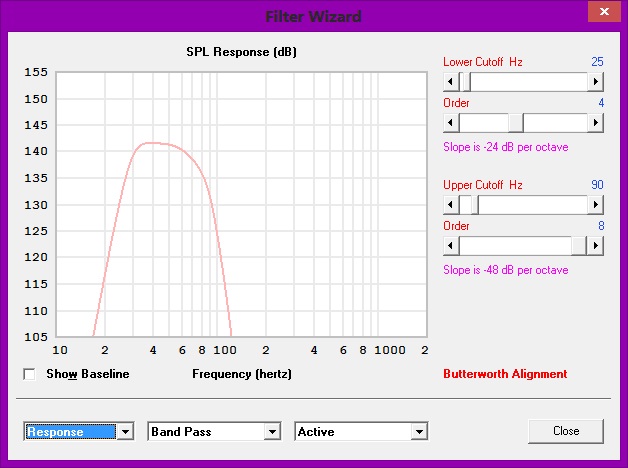This screenshot has width=628, height=468.
Task: Click the Lower Cutoff value 25
Action: point(597,62)
